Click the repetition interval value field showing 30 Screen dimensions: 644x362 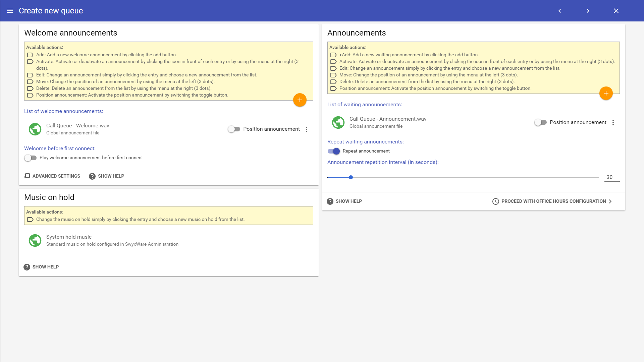(611, 177)
